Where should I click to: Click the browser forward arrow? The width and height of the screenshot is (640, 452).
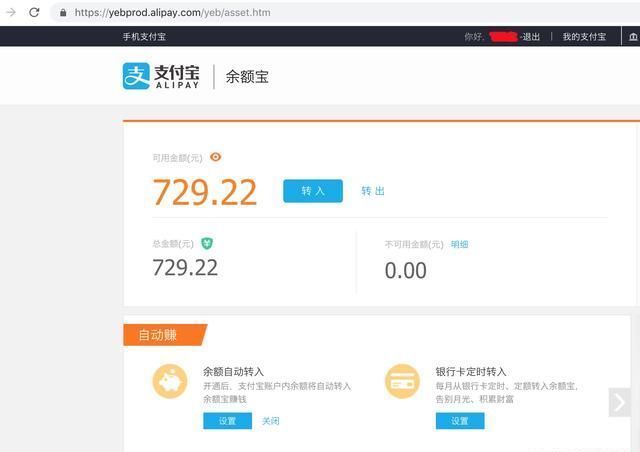click(11, 12)
